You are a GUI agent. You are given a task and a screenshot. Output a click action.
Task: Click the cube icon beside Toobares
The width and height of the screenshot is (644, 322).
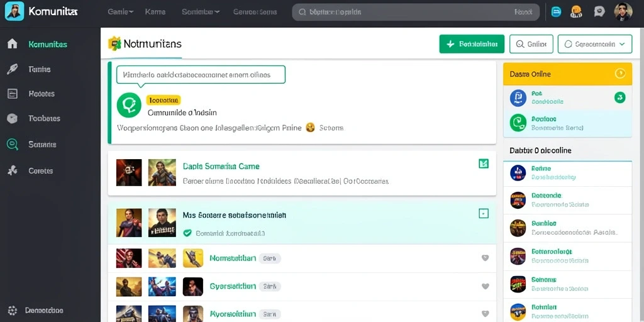point(13,118)
